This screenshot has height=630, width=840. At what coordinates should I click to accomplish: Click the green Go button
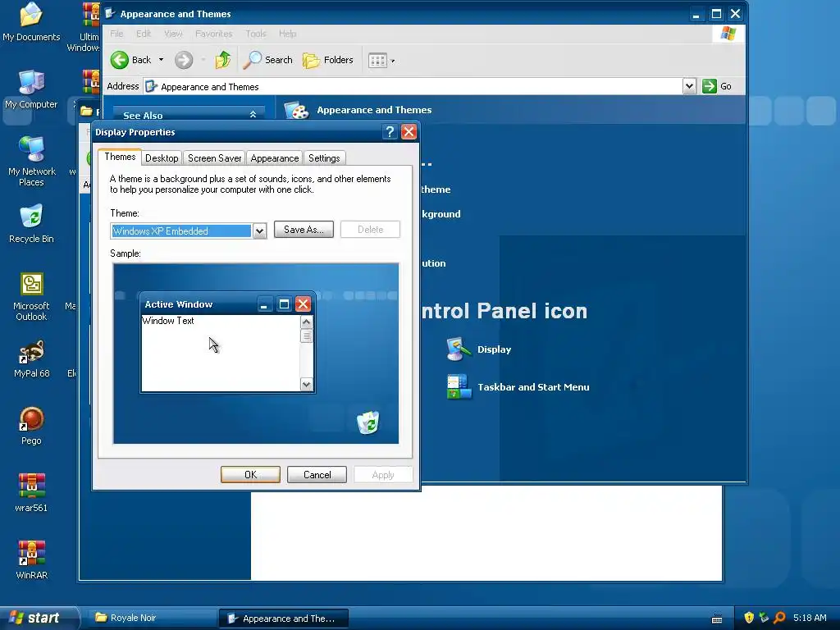(717, 86)
